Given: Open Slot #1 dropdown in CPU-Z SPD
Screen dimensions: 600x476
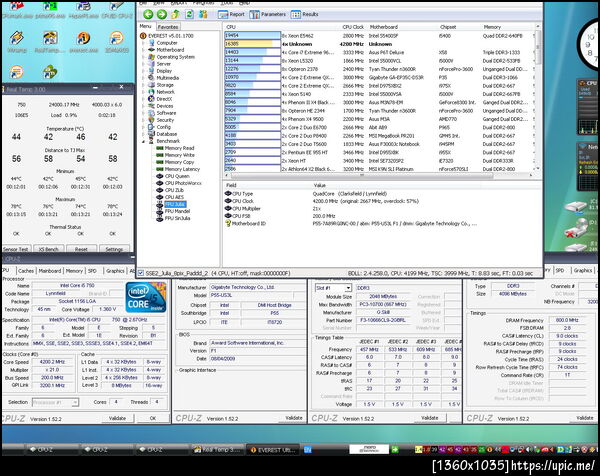Looking at the screenshot, I should [333, 288].
